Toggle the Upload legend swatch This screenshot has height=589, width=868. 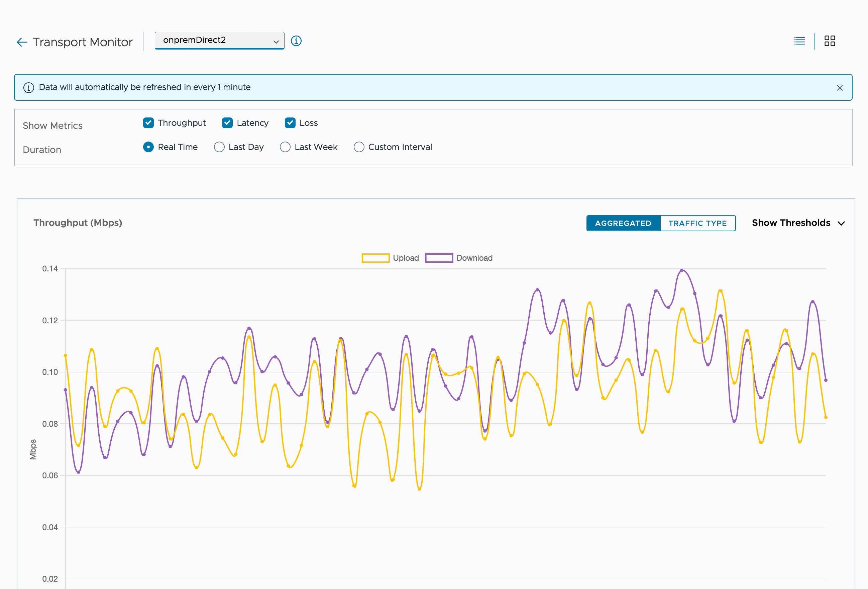click(375, 258)
